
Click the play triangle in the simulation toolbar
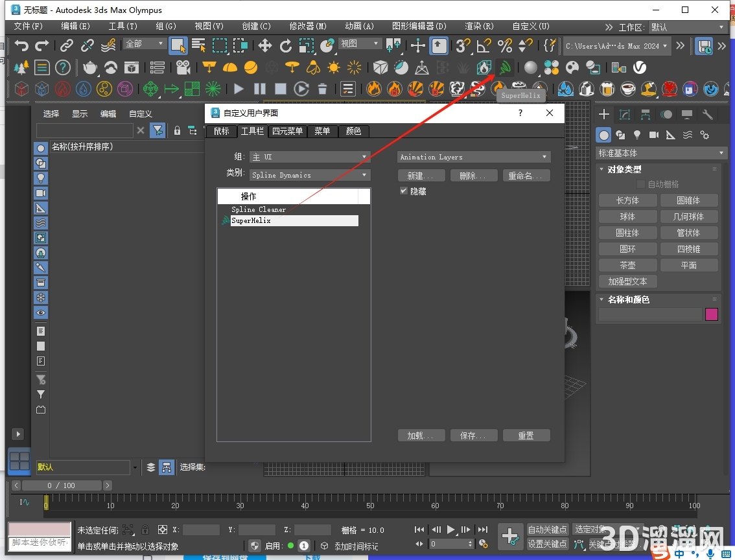[239, 89]
